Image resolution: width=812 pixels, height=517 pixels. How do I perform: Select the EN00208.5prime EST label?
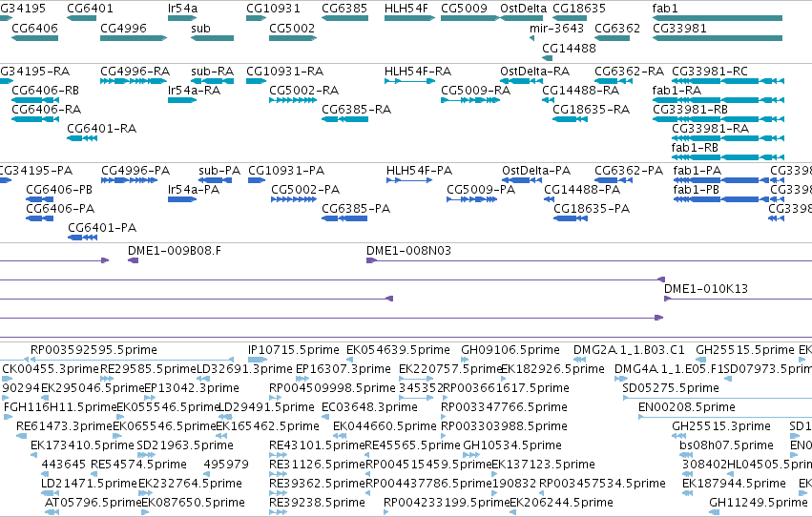(x=687, y=408)
